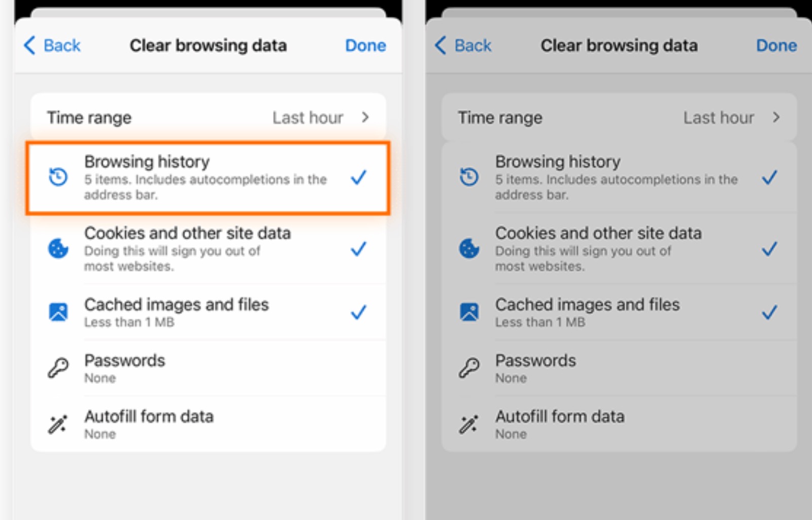Uncheck Browsing history checkmark in the orange-highlighted row
The height and width of the screenshot is (520, 812).
(358, 177)
